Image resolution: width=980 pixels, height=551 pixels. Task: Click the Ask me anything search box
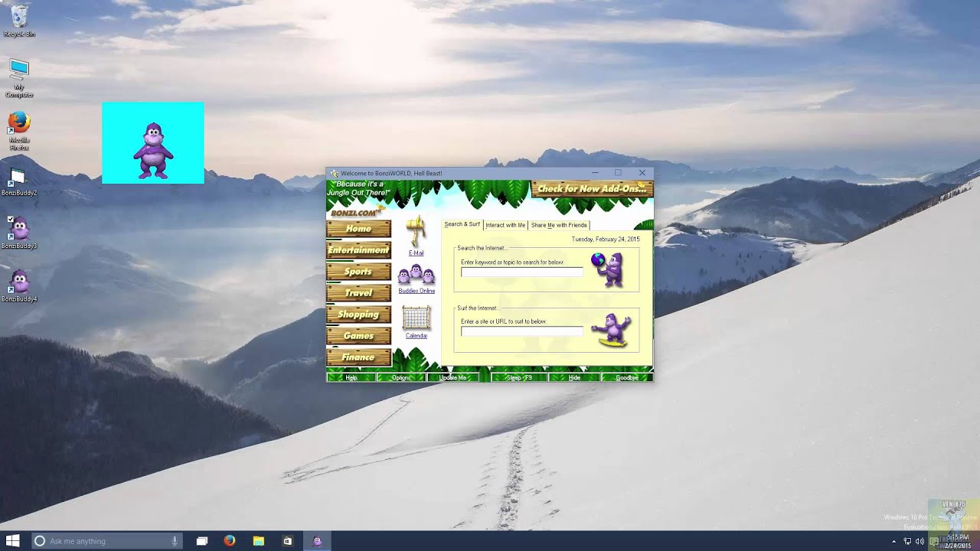pos(107,541)
